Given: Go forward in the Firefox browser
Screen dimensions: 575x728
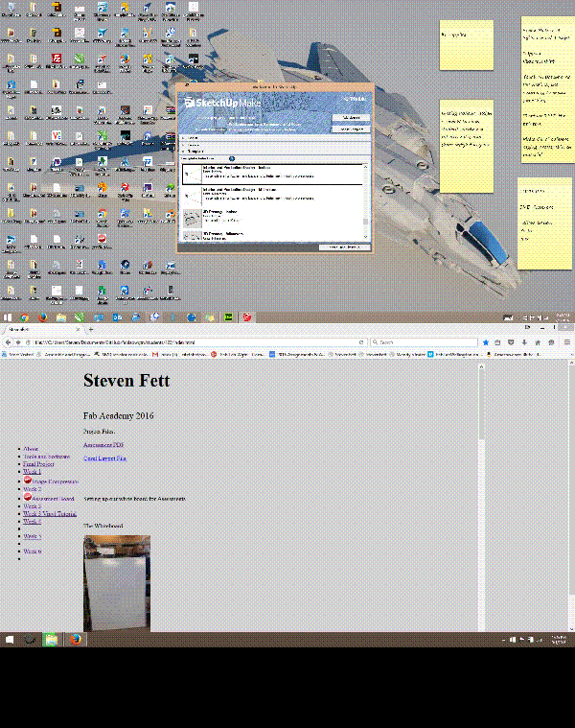Looking at the screenshot, I should coord(18,342).
